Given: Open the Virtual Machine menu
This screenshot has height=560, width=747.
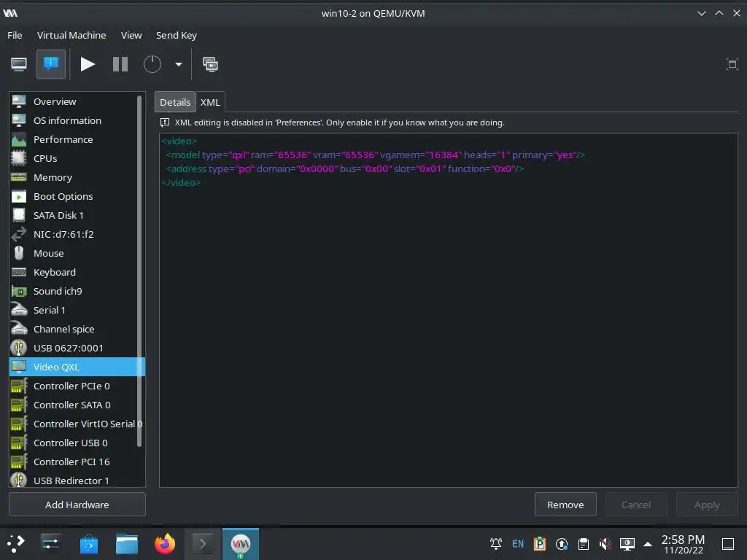Looking at the screenshot, I should (x=71, y=35).
